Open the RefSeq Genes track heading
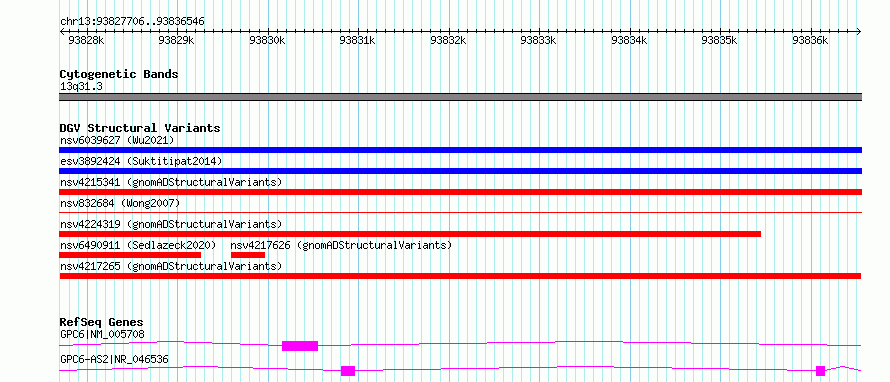 [x=101, y=322]
